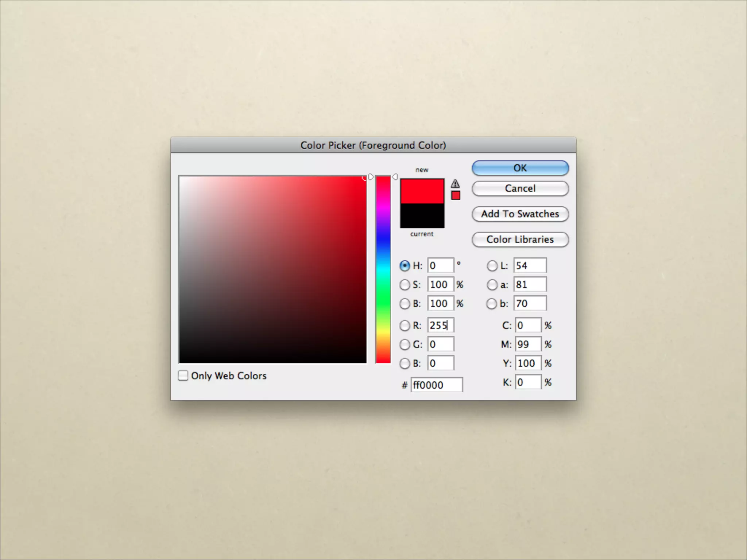This screenshot has width=747, height=560.
Task: Click inside the large color field square
Action: 272,270
